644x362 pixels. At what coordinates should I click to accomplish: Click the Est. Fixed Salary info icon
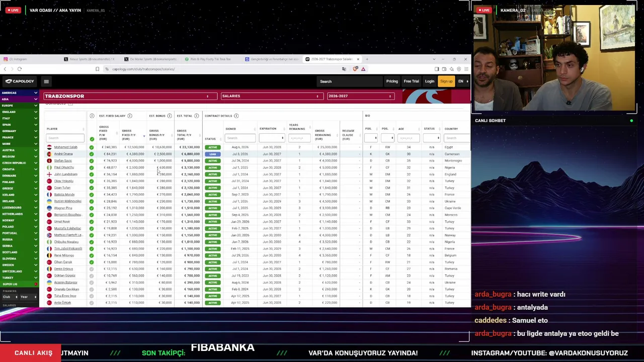click(129, 116)
